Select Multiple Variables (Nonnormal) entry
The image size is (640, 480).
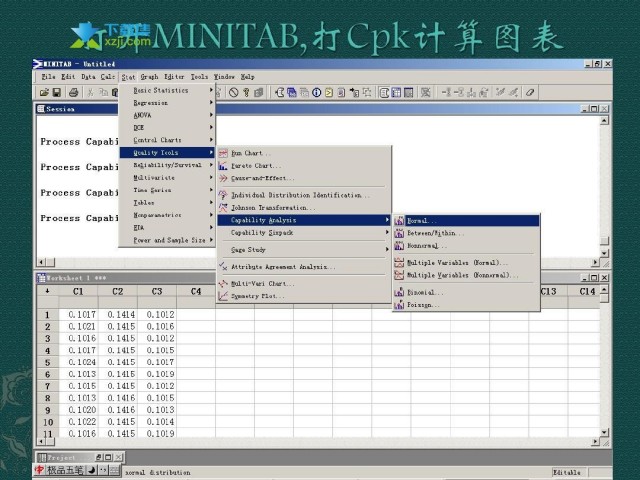click(x=466, y=275)
